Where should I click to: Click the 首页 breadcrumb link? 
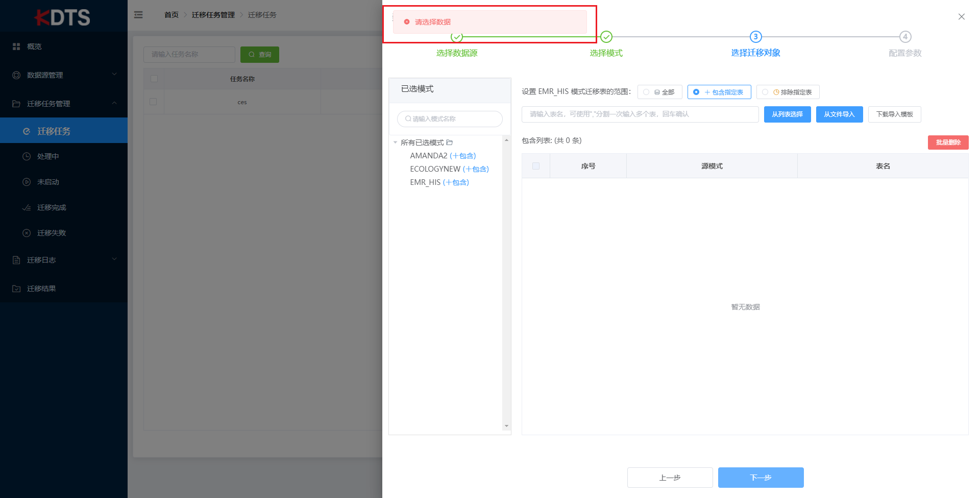pyautogui.click(x=171, y=15)
